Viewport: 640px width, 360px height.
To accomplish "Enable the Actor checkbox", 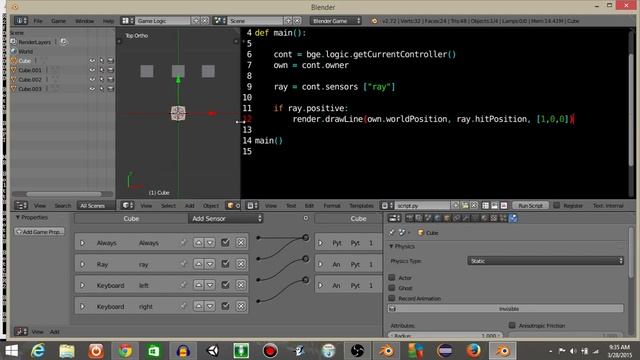I will click(392, 278).
